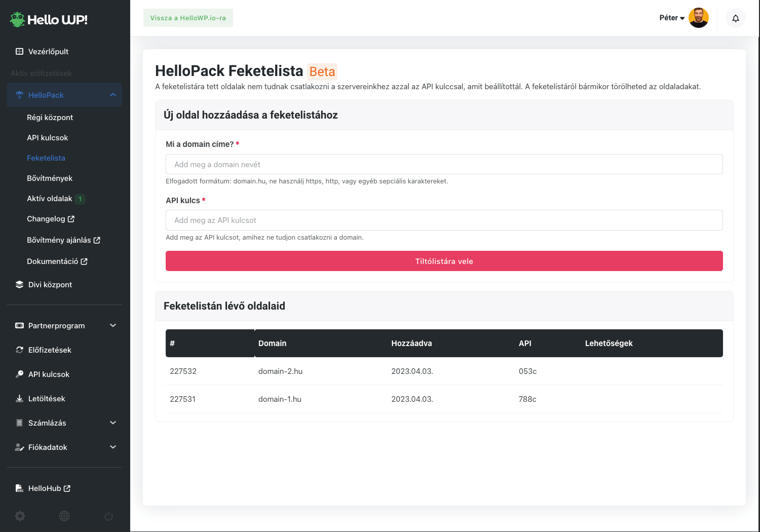Collapse the HelloPack submenu chevron

click(x=113, y=95)
